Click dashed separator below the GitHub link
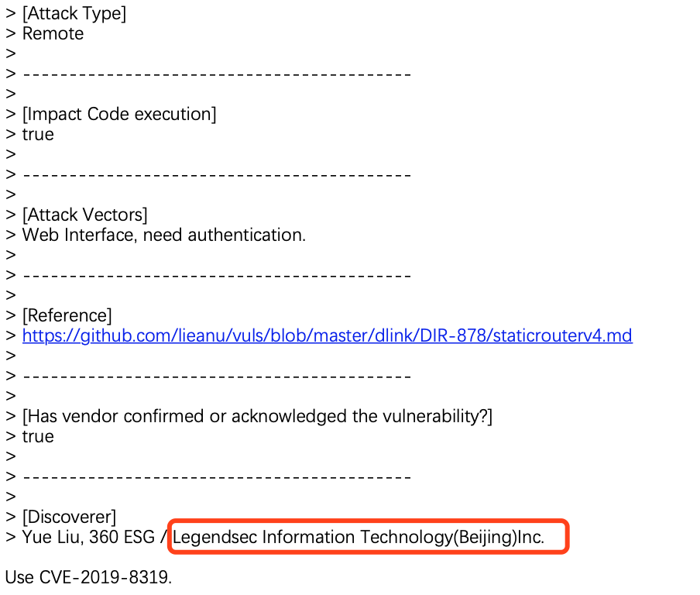 coord(217,376)
